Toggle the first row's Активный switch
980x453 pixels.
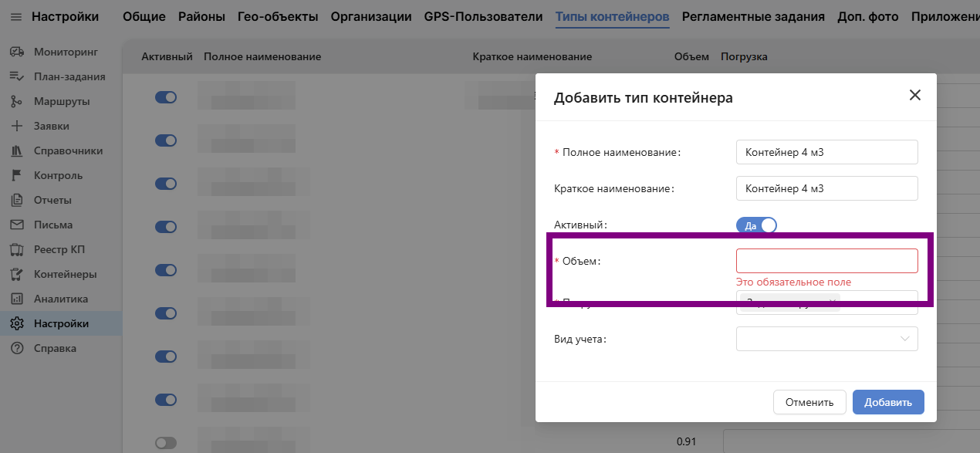[x=166, y=97]
